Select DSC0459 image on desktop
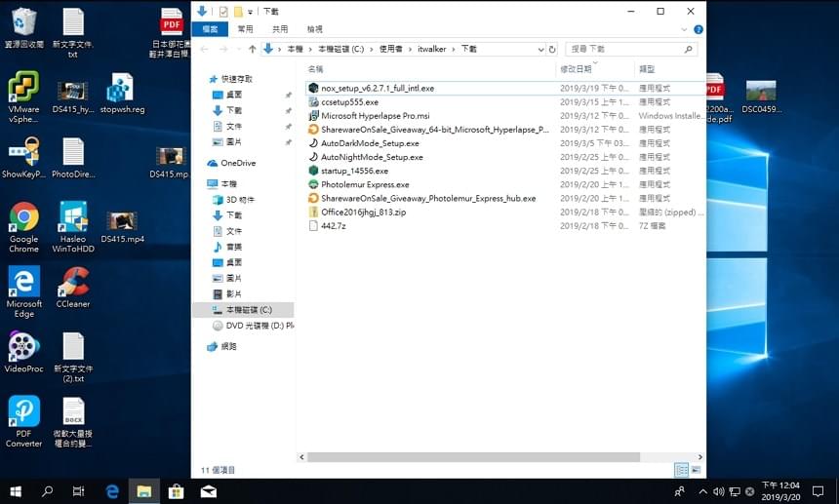Screen dimensions: 839x504 [761, 97]
